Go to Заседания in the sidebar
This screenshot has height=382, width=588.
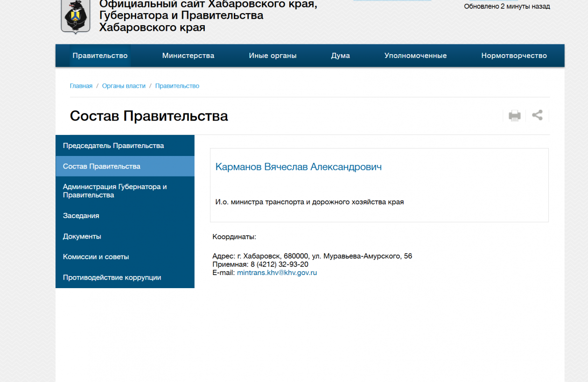point(81,216)
